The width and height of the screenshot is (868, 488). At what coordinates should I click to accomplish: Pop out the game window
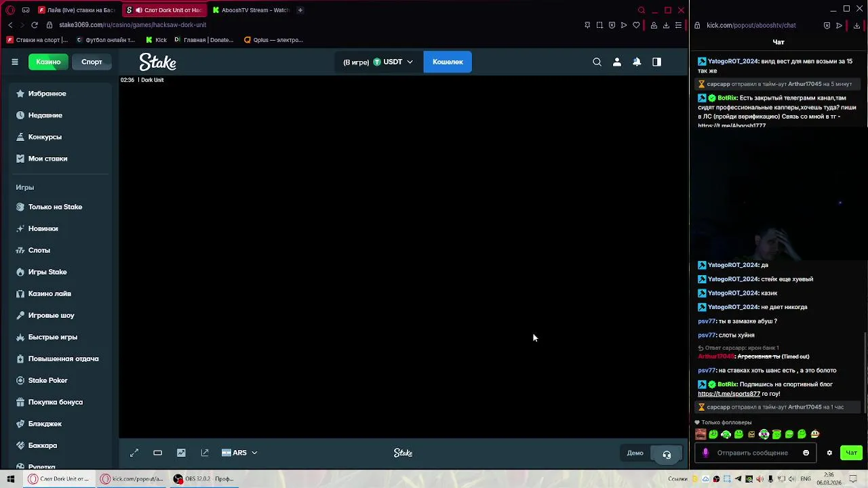(205, 453)
